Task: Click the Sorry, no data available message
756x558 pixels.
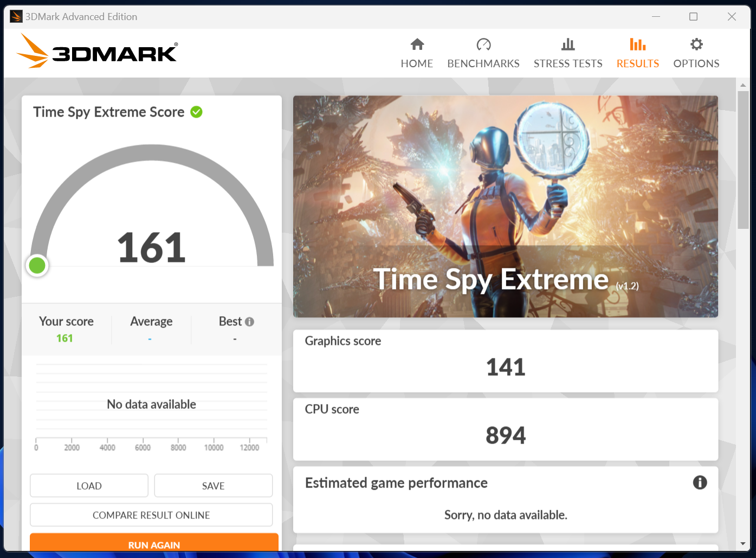Action: pyautogui.click(x=506, y=515)
